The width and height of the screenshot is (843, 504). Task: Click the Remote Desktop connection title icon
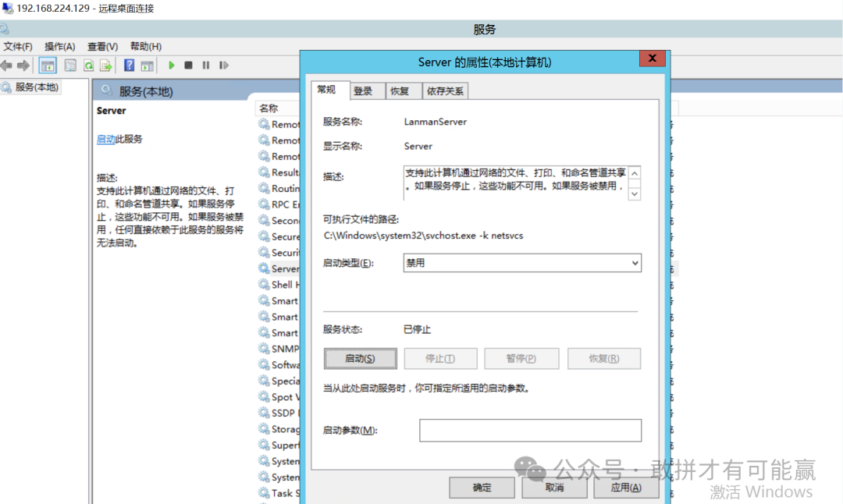8,8
